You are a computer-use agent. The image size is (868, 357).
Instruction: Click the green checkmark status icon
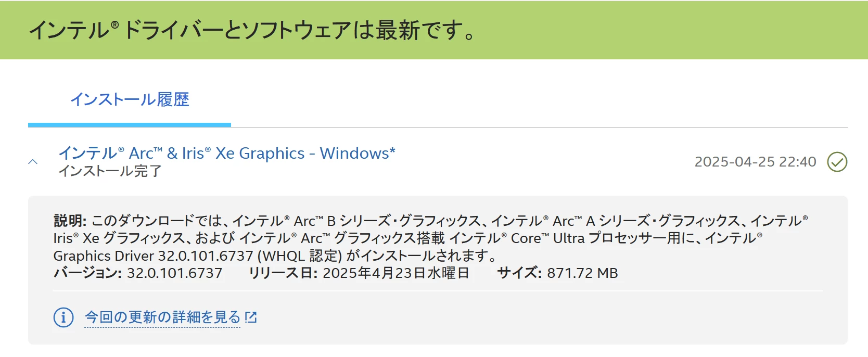click(837, 162)
